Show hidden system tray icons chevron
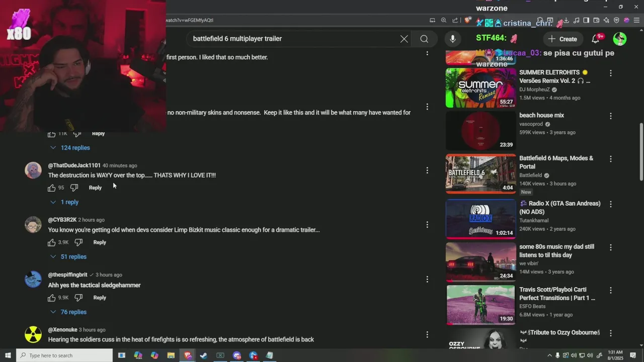The width and height of the screenshot is (644, 362). click(549, 355)
